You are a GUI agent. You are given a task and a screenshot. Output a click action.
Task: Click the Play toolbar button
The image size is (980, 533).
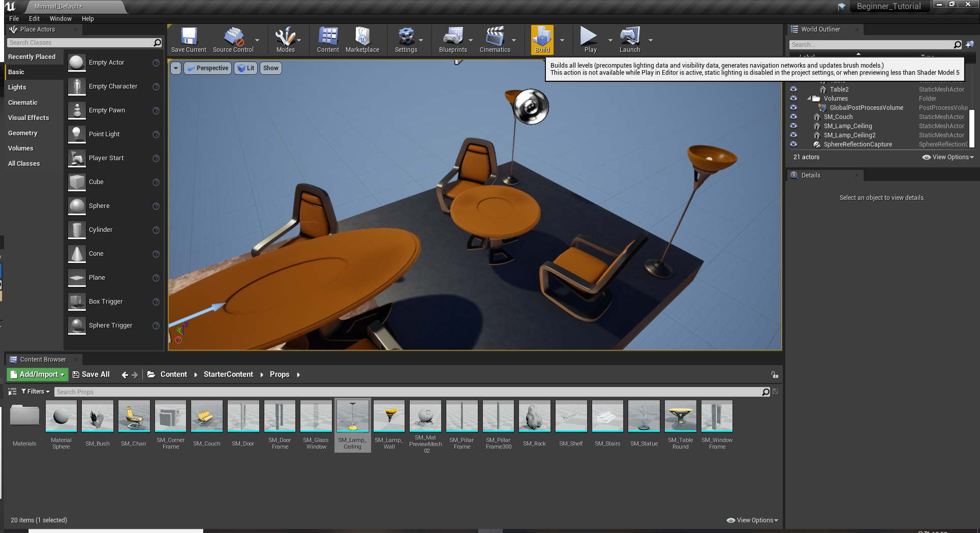click(x=590, y=40)
